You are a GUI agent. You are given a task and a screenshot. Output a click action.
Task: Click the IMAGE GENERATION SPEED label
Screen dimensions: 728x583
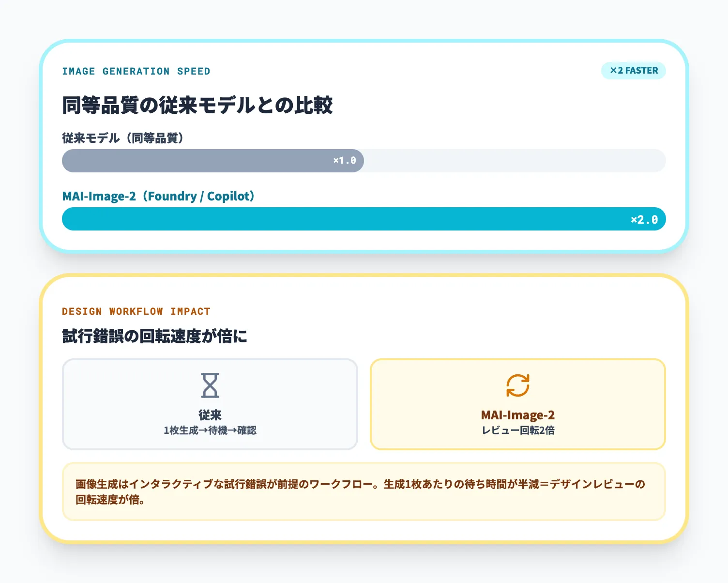(136, 71)
